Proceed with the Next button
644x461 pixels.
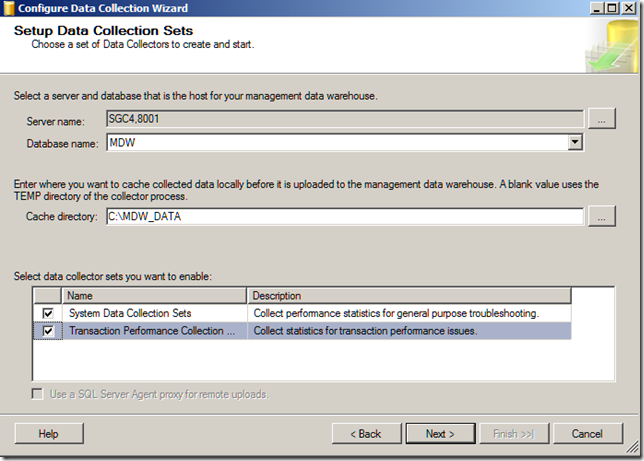[x=440, y=434]
